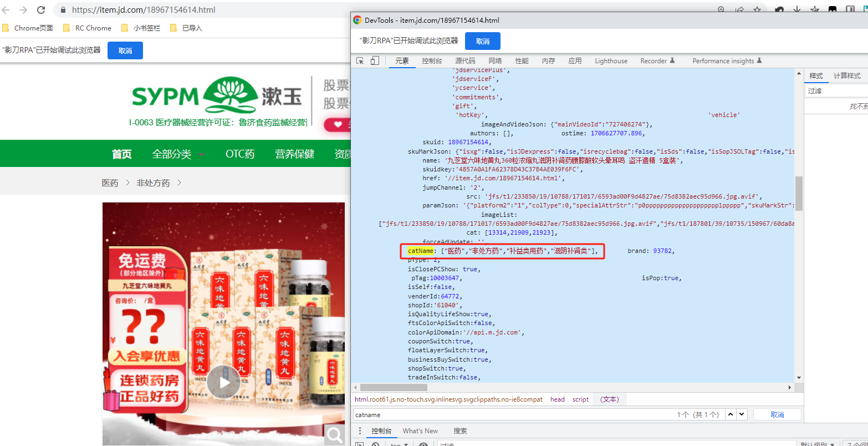Open the Lighthouse tab

click(x=611, y=61)
